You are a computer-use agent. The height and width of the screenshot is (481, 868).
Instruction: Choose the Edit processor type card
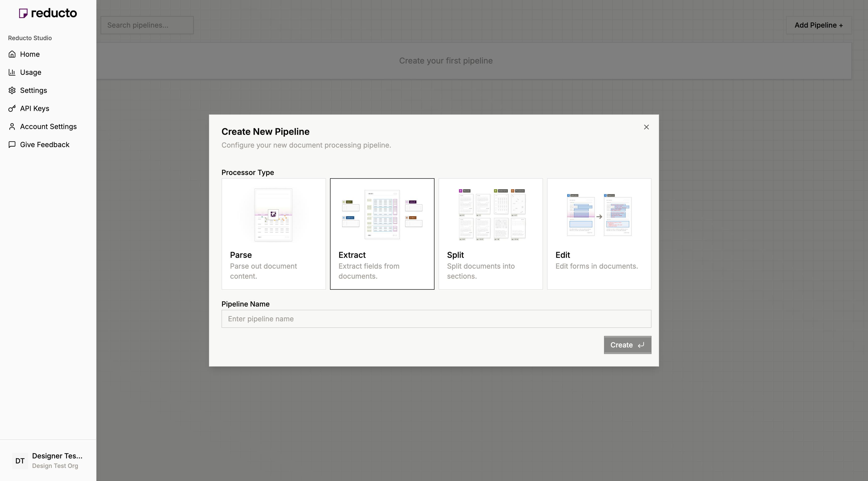pos(599,234)
